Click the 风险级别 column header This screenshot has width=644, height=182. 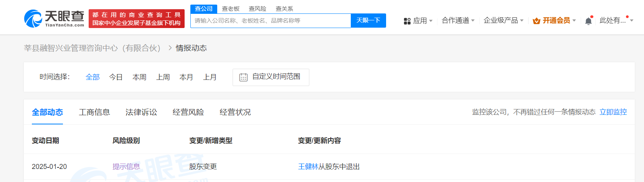coord(126,141)
